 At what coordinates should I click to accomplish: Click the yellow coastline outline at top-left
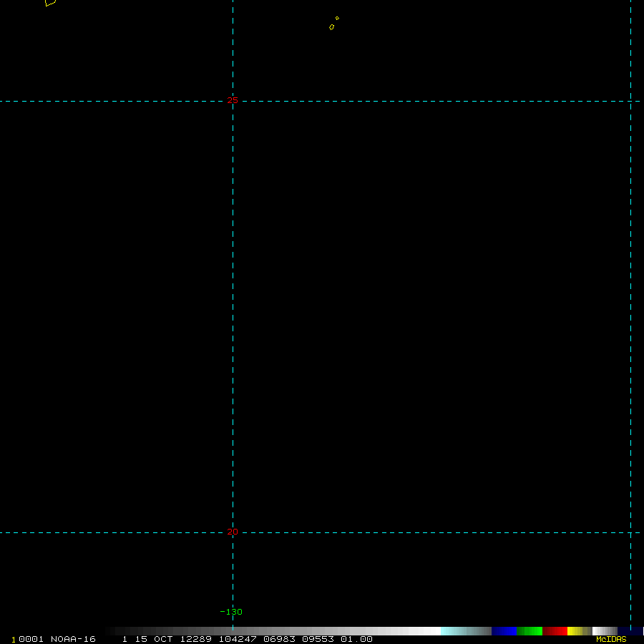coord(50,2)
